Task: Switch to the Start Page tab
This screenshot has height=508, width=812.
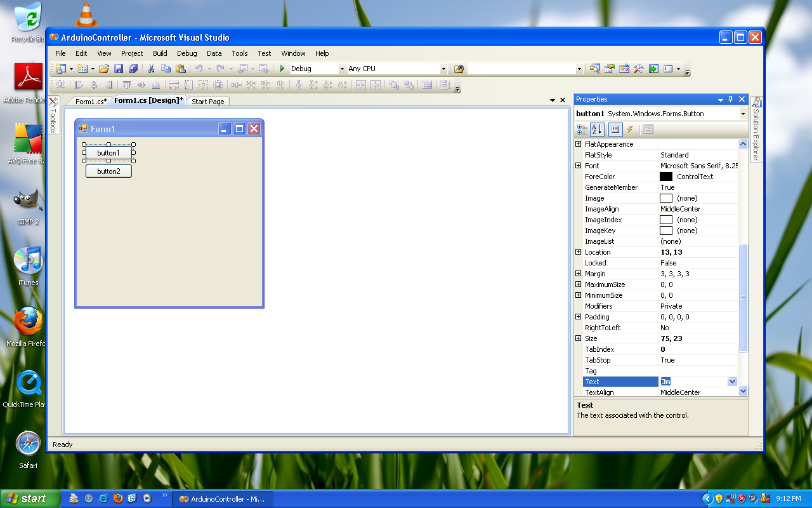Action: click(207, 102)
